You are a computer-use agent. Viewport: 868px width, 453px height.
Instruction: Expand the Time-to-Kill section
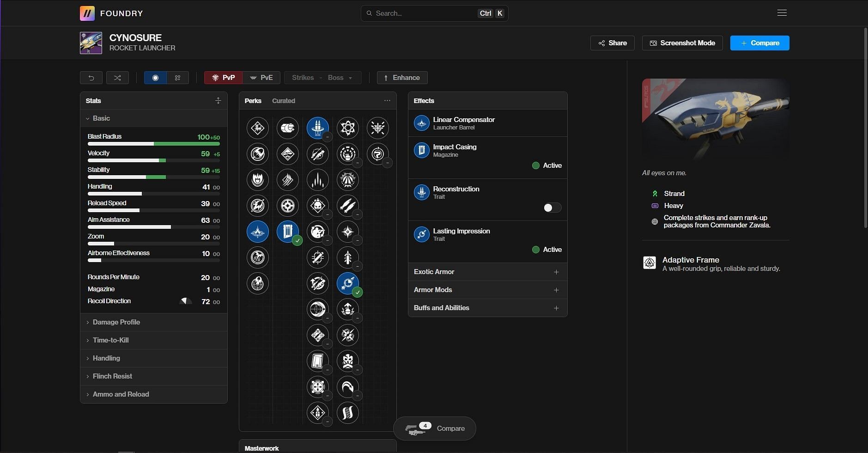pyautogui.click(x=154, y=340)
